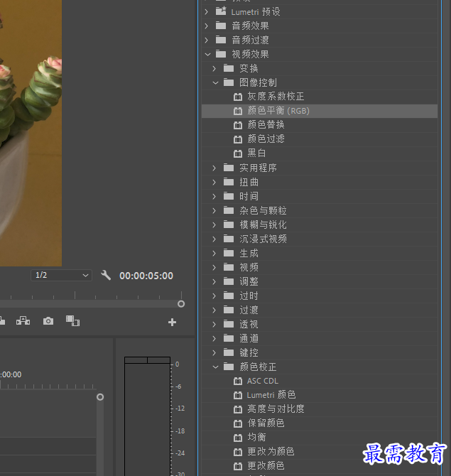
Task: Select the 颜色校正 folder label
Action: coord(258,367)
